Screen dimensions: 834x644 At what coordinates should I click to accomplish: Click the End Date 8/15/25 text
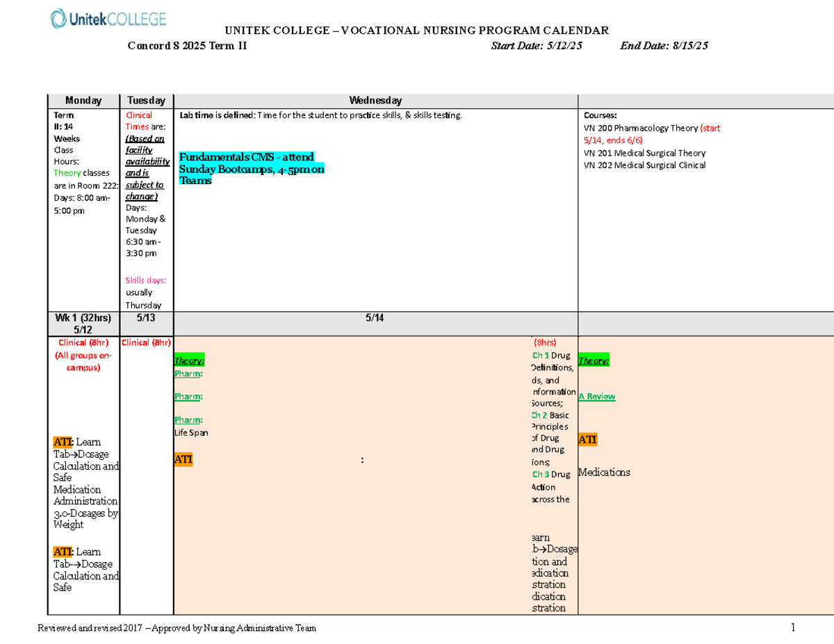tap(664, 46)
